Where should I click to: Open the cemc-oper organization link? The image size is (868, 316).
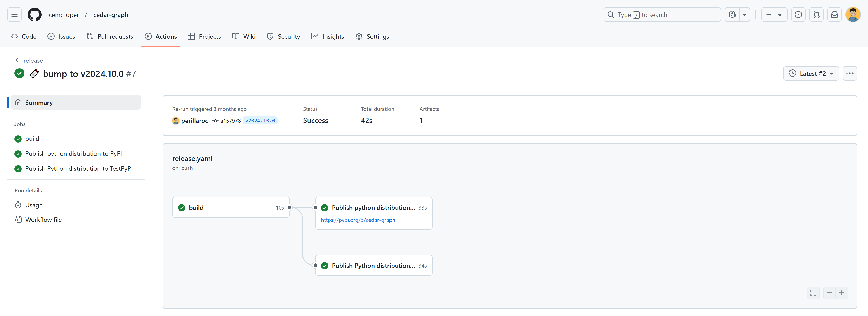coord(64,15)
